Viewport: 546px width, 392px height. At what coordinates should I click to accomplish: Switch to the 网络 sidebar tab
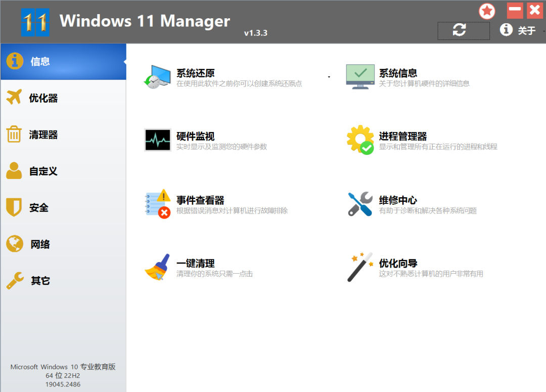point(63,244)
